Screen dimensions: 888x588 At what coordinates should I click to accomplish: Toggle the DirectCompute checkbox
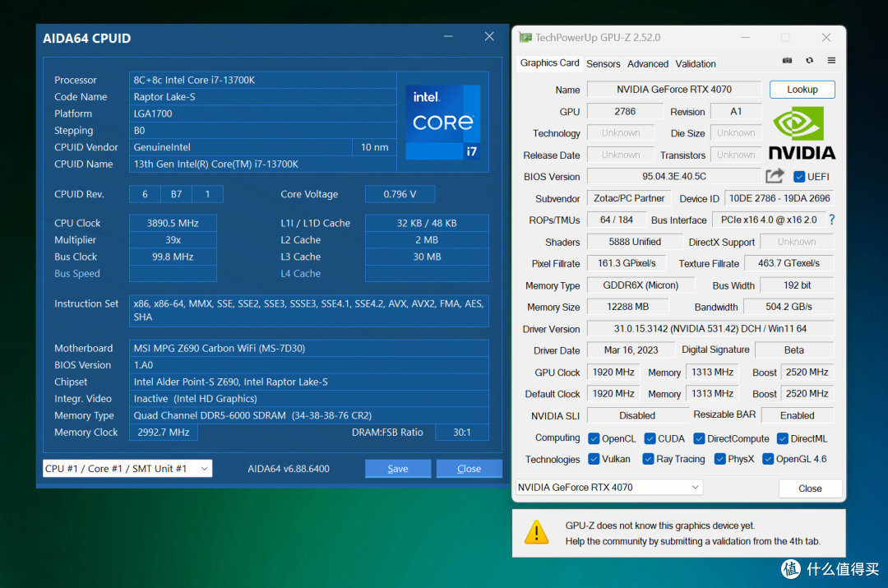[x=700, y=438]
